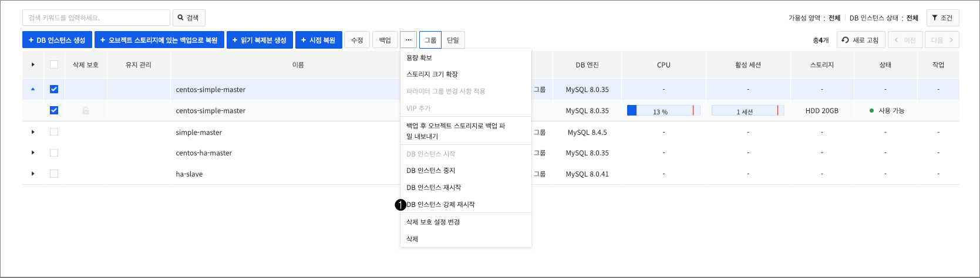Screen dimensions: 980x278
Task: Click the DB 인스턴스 상태 전체 filter value
Action: (912, 18)
